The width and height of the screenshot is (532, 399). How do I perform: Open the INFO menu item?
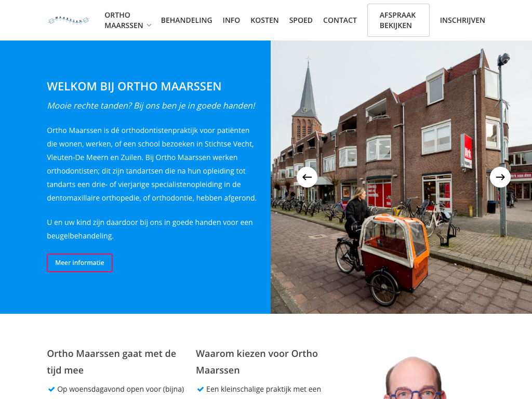tap(231, 20)
